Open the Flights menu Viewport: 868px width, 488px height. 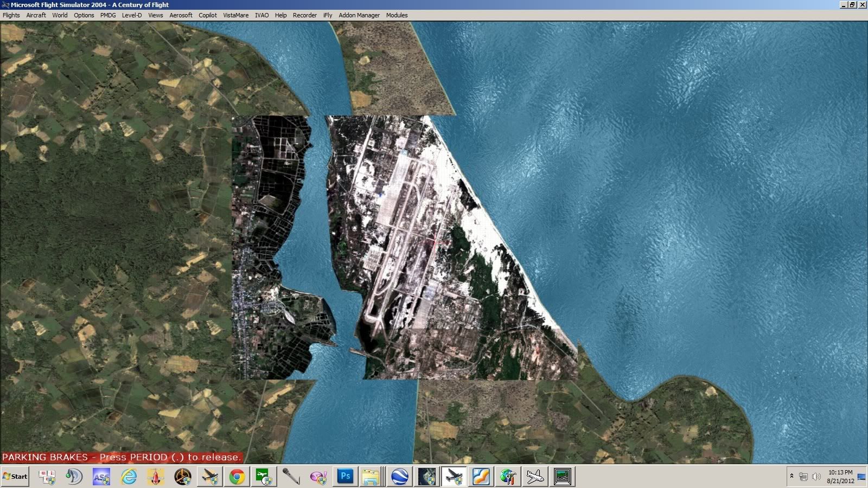pos(11,15)
